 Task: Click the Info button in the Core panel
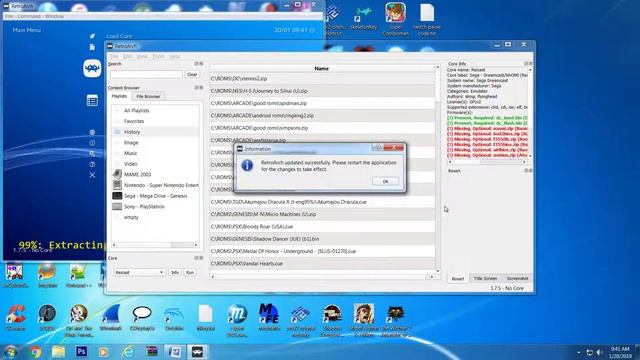pyautogui.click(x=175, y=272)
